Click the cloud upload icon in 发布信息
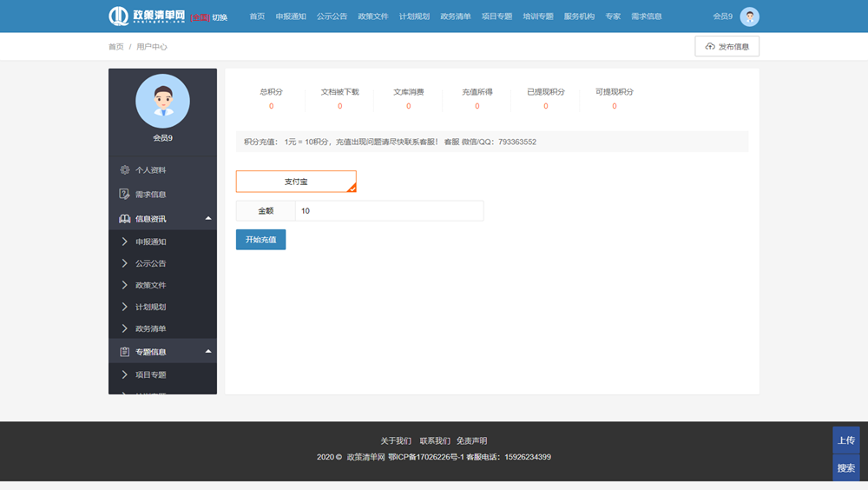868x490 pixels. click(x=710, y=47)
